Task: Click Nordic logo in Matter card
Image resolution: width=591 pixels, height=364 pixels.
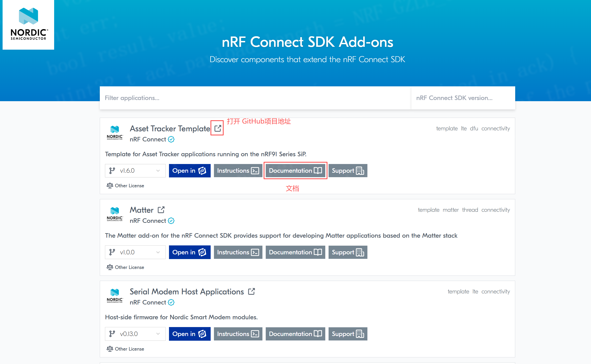Action: click(115, 214)
